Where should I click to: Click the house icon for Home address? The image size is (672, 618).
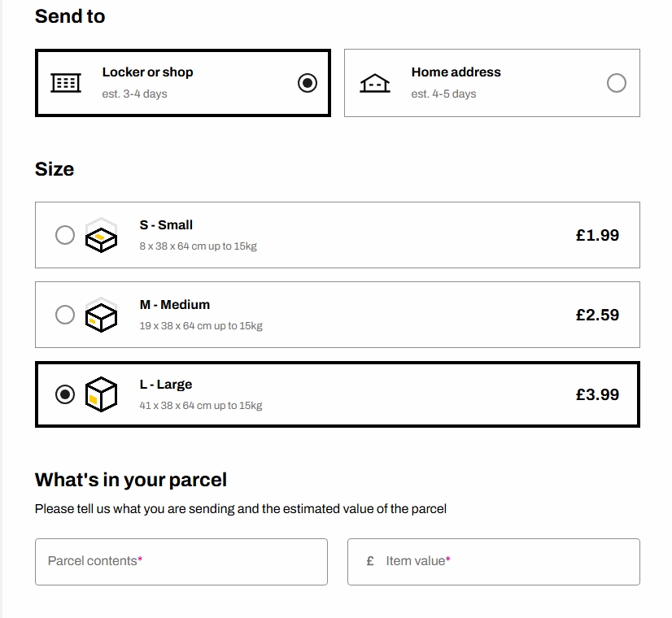[375, 83]
